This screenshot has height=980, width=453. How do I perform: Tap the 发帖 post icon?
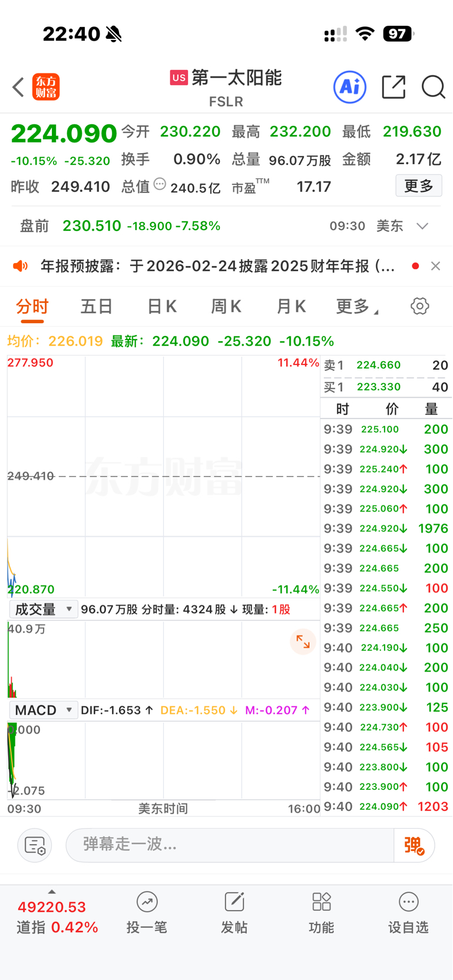tap(234, 902)
